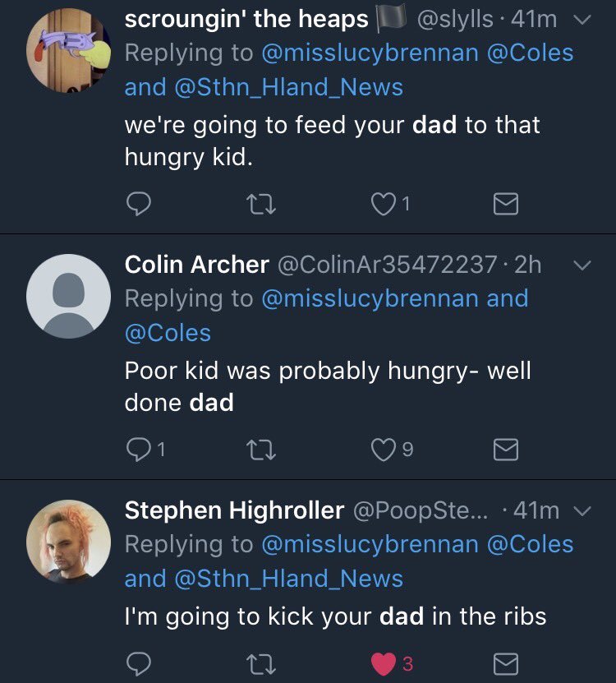The image size is (616, 683).
Task: Tap scroungin' the heaps gun avatar
Action: 68,51
